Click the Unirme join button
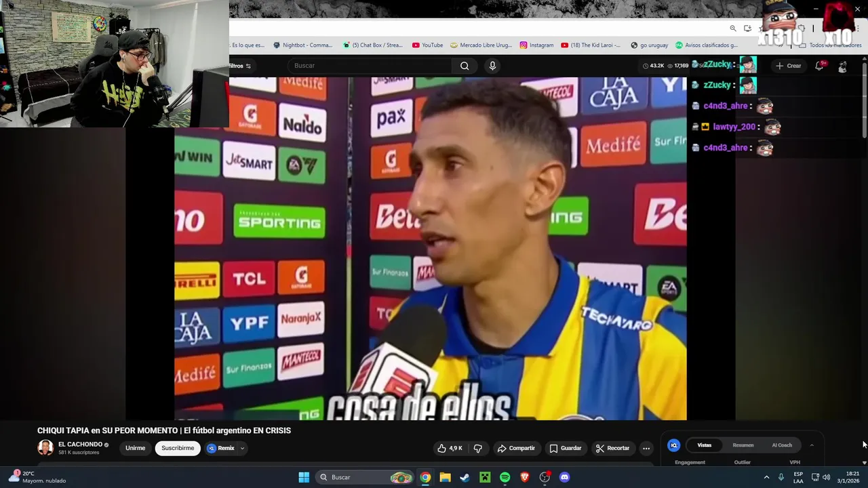868x488 pixels. pyautogui.click(x=135, y=448)
